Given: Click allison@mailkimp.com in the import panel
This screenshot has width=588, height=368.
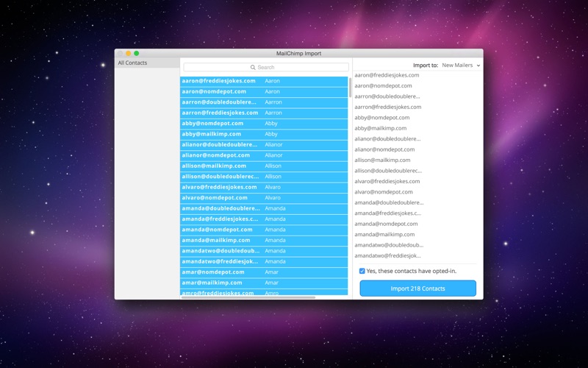Looking at the screenshot, I should (x=382, y=160).
